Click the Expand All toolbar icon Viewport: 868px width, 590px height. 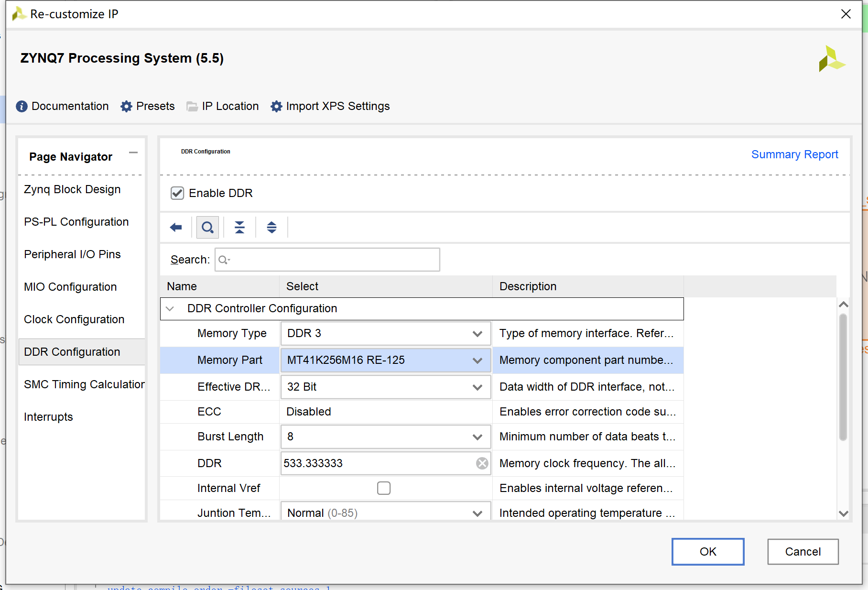271,227
